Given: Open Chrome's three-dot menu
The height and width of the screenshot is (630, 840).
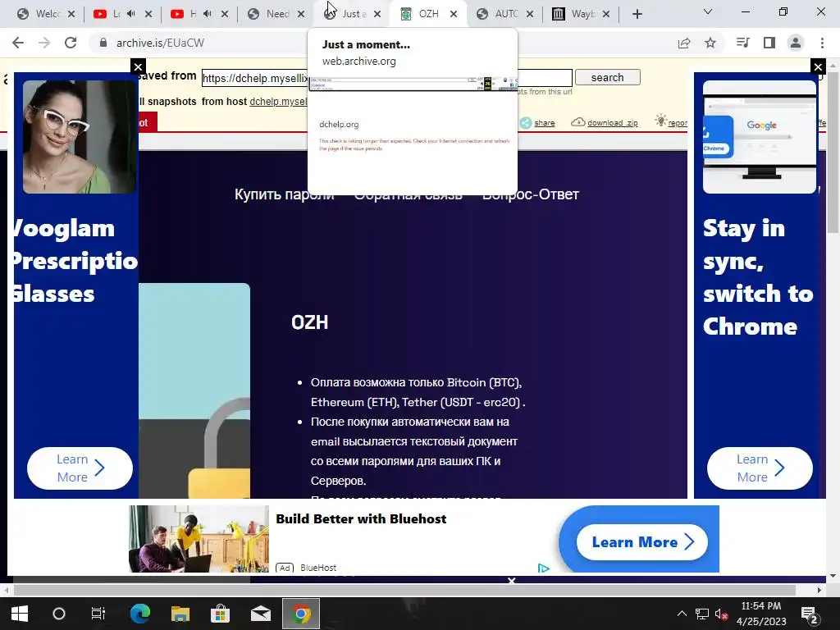Looking at the screenshot, I should [x=822, y=43].
